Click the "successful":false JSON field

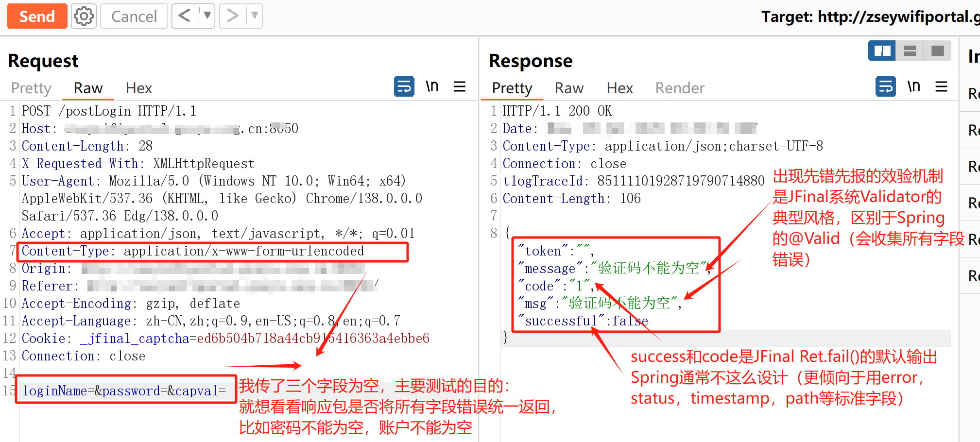583,321
